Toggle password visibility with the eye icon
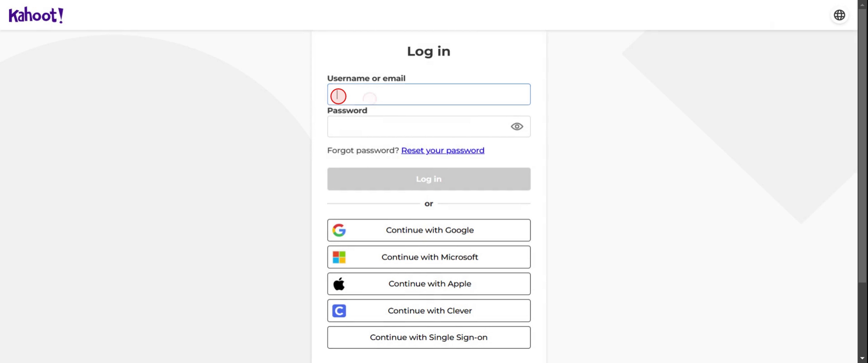The image size is (868, 363). pos(517,127)
